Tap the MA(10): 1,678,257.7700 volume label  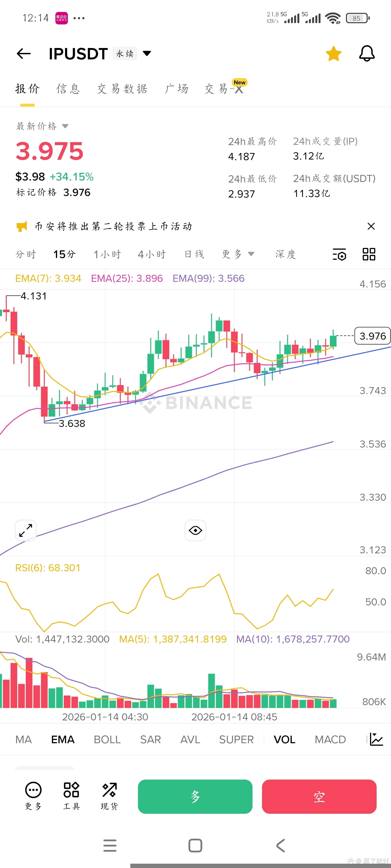pyautogui.click(x=293, y=639)
